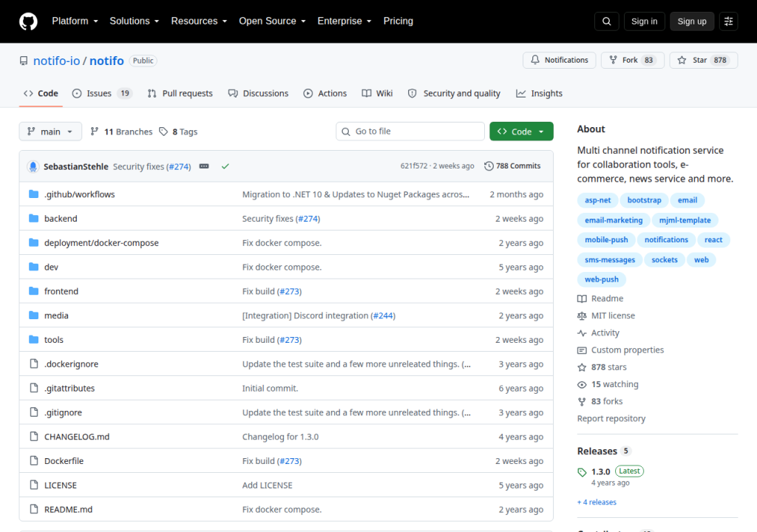Open commit hash 621f572
Viewport: 757px width, 532px height.
(414, 166)
